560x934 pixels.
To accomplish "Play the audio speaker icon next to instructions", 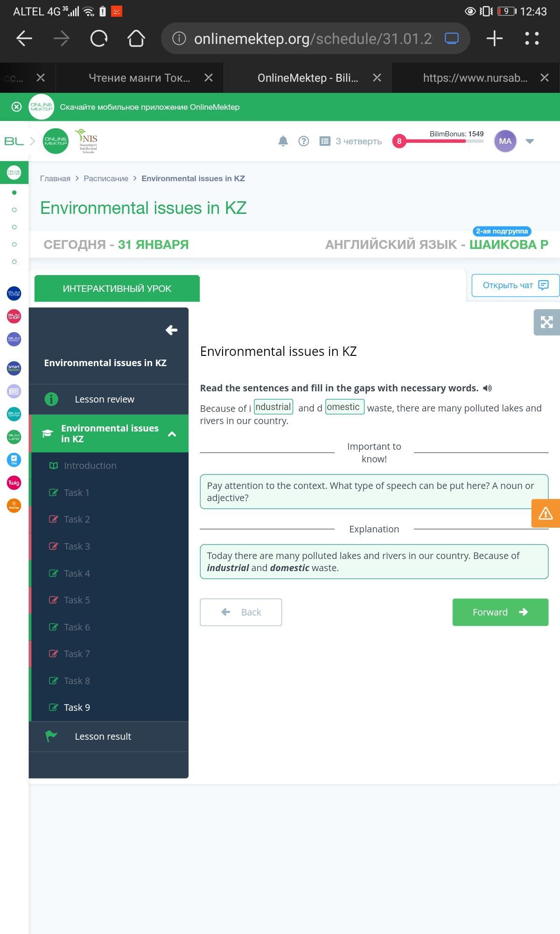I will click(487, 388).
